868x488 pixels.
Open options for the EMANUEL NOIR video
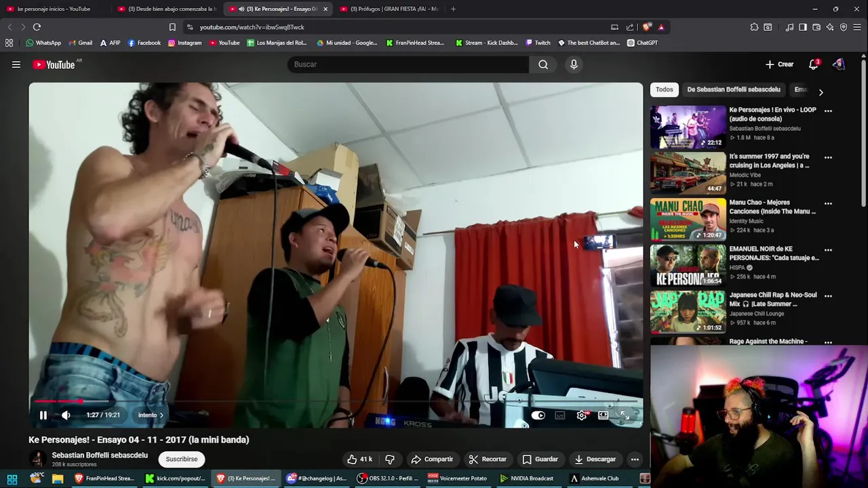tap(828, 250)
